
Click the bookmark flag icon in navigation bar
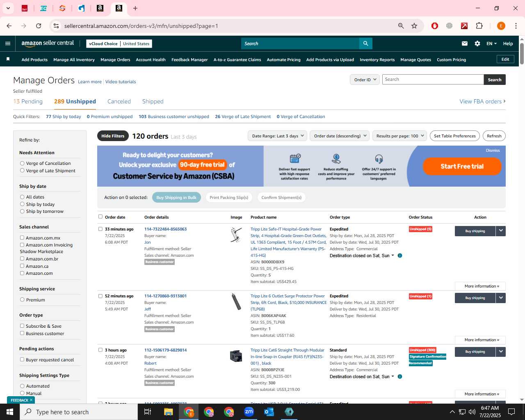(8, 59)
